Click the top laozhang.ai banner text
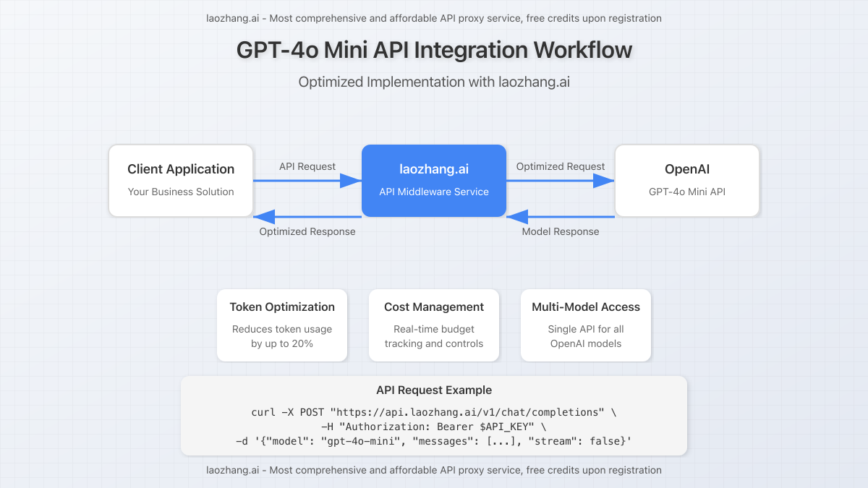This screenshot has width=868, height=488. point(434,18)
